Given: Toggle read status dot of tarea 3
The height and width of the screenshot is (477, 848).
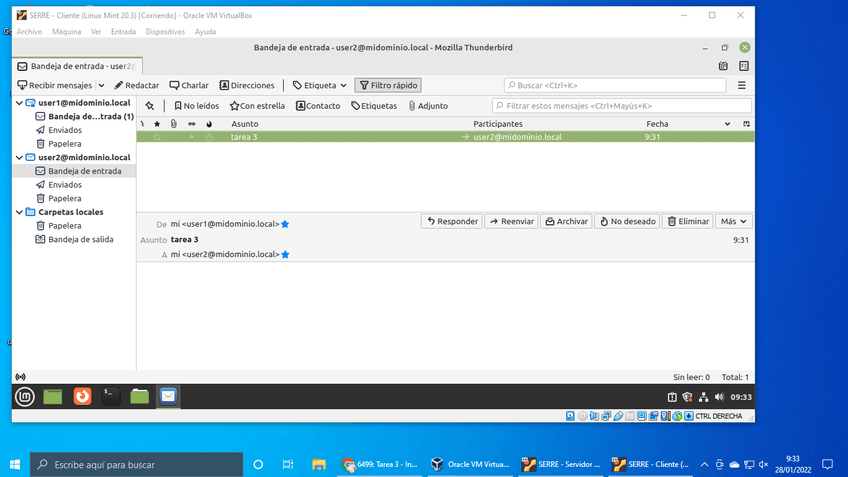Looking at the screenshot, I should (191, 137).
